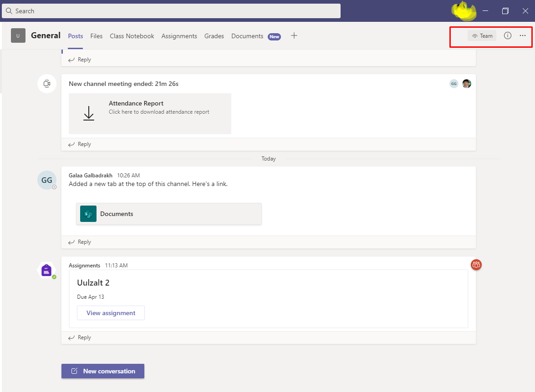Click Galaa Galbadrakh's GG avatar

(47, 180)
